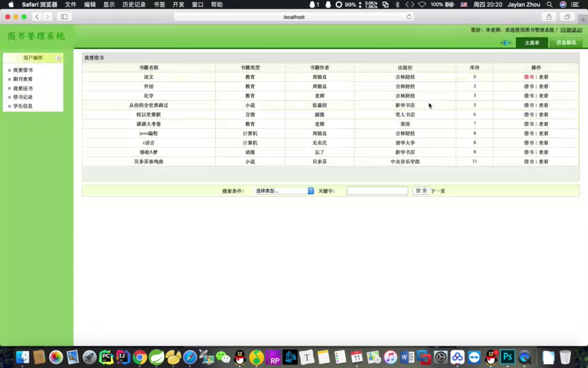Open 借书记录 in the sidebar
The height and width of the screenshot is (368, 588).
23,97
